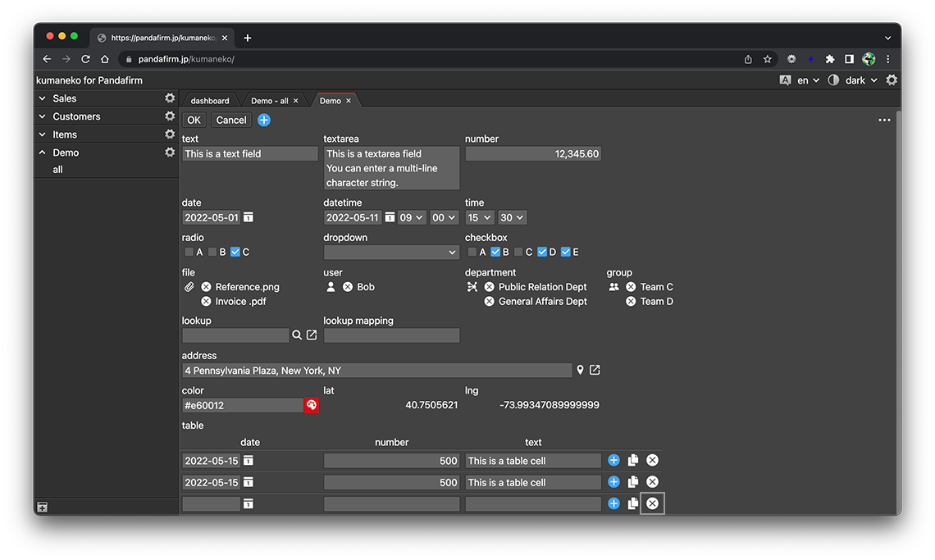Image resolution: width=935 pixels, height=560 pixels.
Task: Click the blue add record plus icon
Action: [x=264, y=121]
